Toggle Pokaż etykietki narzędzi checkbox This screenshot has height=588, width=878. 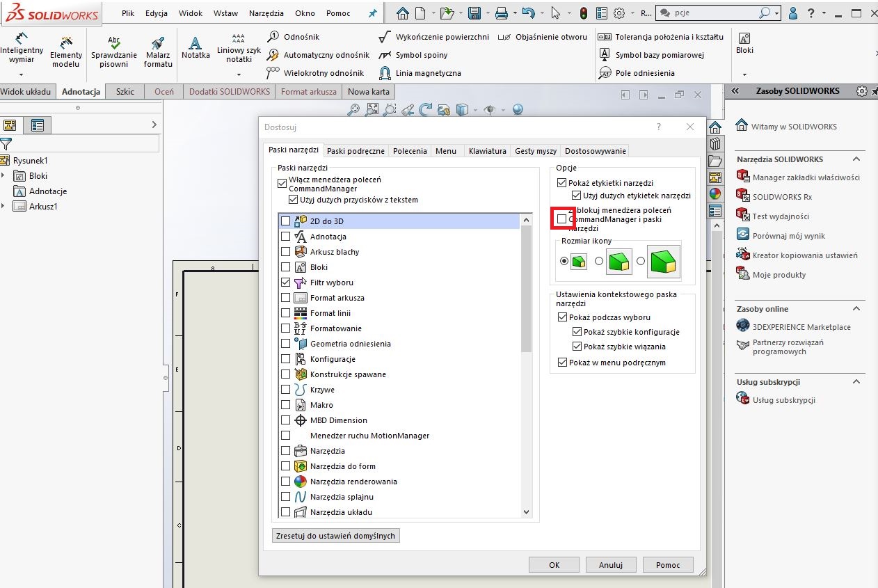[562, 183]
